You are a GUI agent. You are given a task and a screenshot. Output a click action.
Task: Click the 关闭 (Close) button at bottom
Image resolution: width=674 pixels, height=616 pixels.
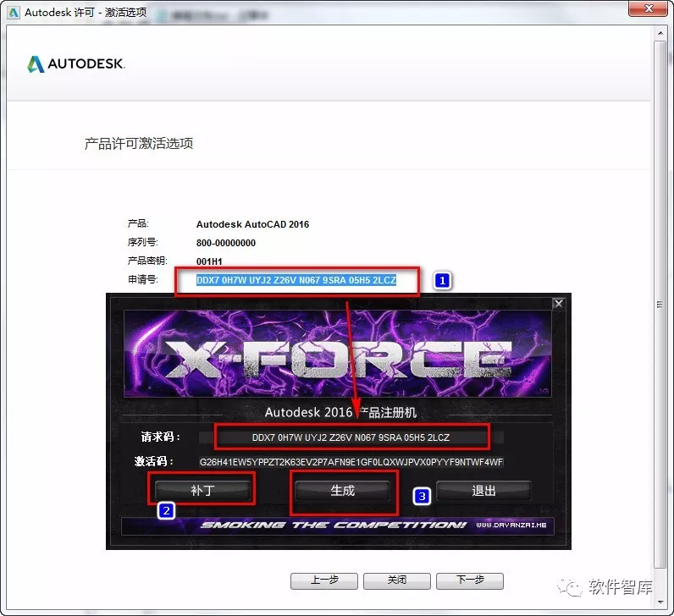click(x=397, y=580)
